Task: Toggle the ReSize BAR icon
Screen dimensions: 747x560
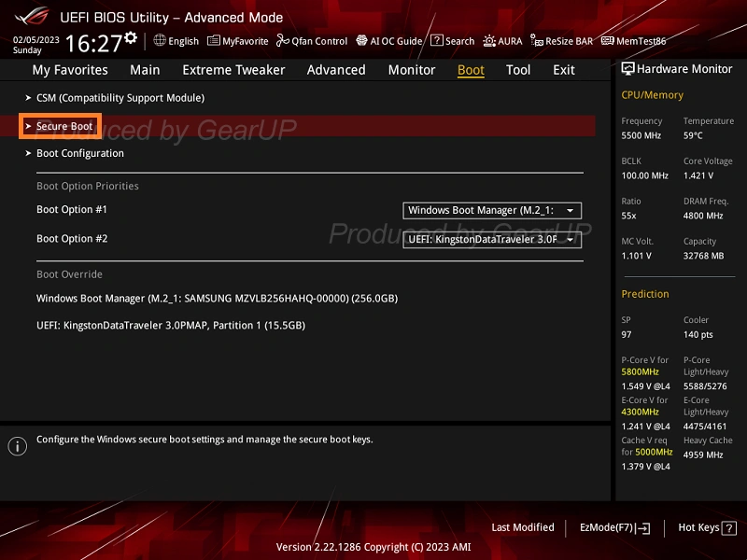Action: pyautogui.click(x=537, y=41)
